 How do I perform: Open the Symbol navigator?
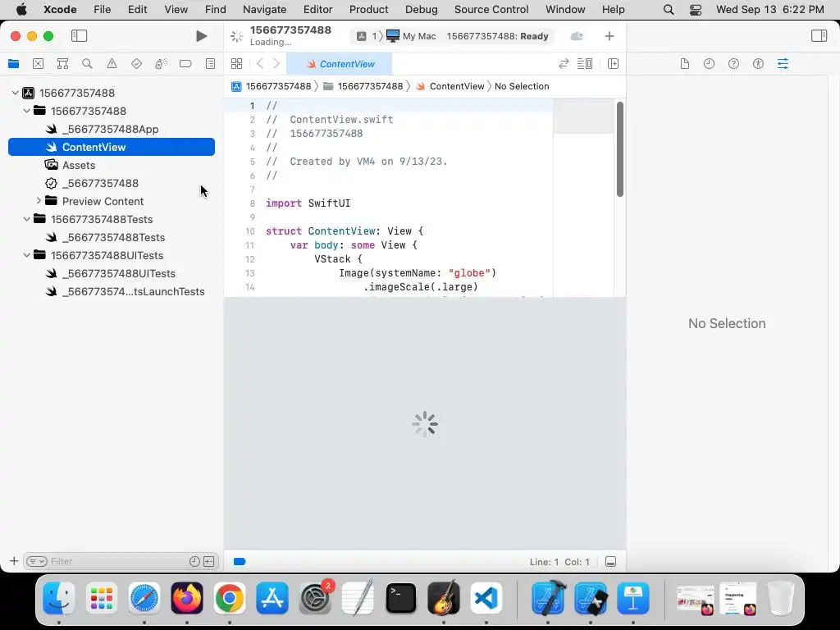coord(62,64)
